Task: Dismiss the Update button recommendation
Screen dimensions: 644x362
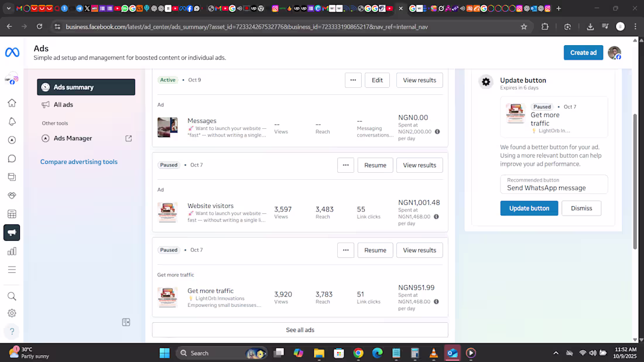Action: pyautogui.click(x=581, y=209)
